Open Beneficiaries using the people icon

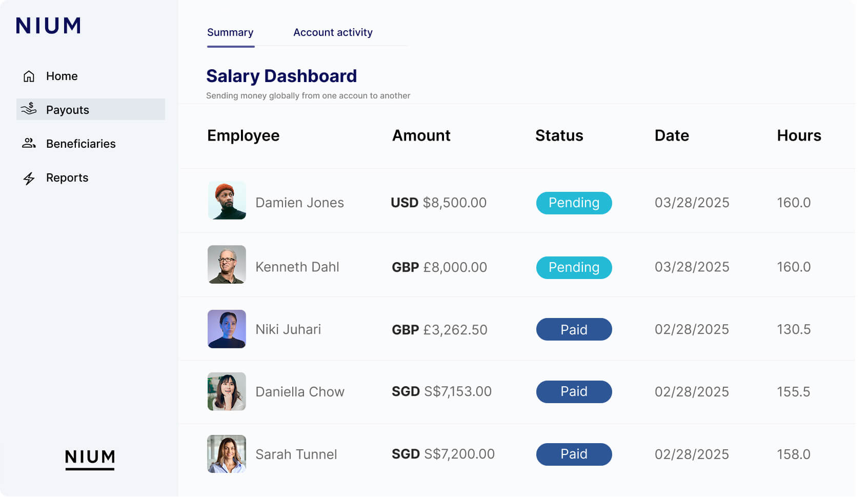[x=28, y=143]
